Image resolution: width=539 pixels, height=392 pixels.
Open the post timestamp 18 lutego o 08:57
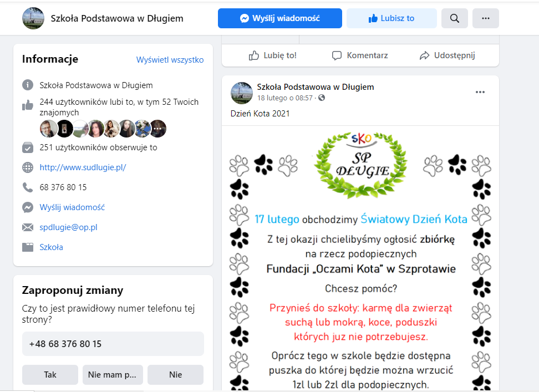pyautogui.click(x=285, y=98)
